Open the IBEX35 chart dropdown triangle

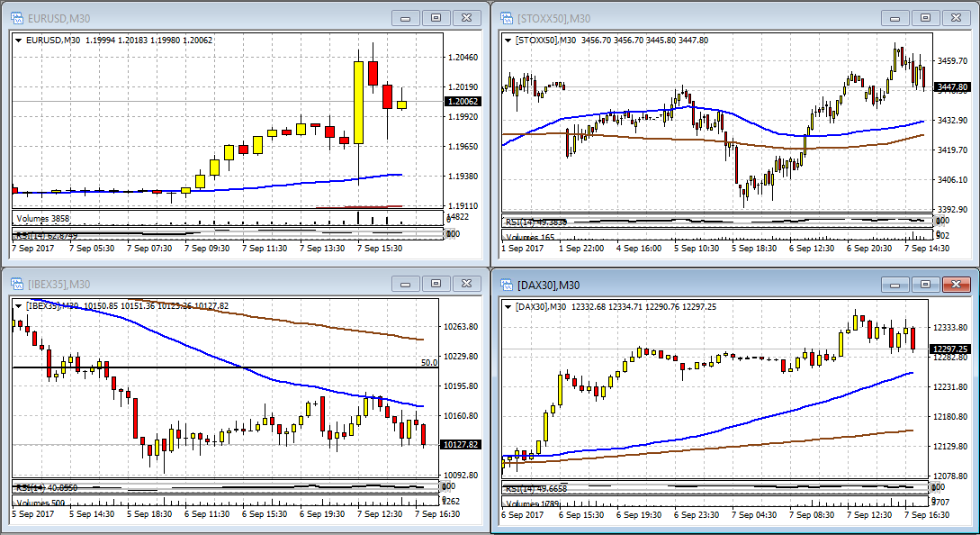19,306
